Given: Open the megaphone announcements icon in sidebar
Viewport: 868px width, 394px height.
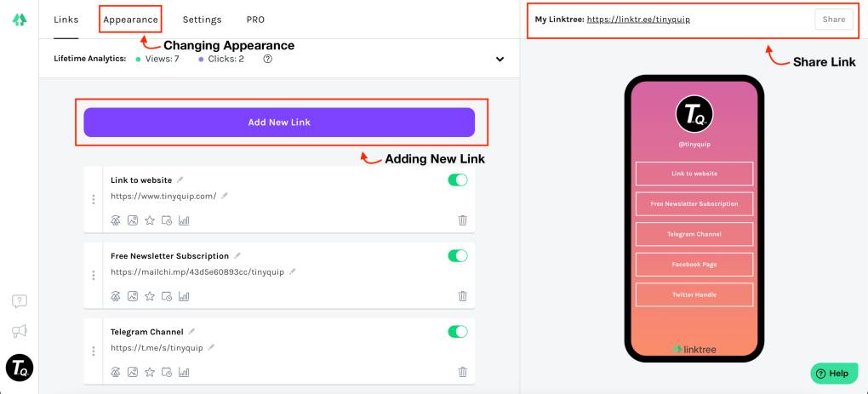Looking at the screenshot, I should 19,331.
